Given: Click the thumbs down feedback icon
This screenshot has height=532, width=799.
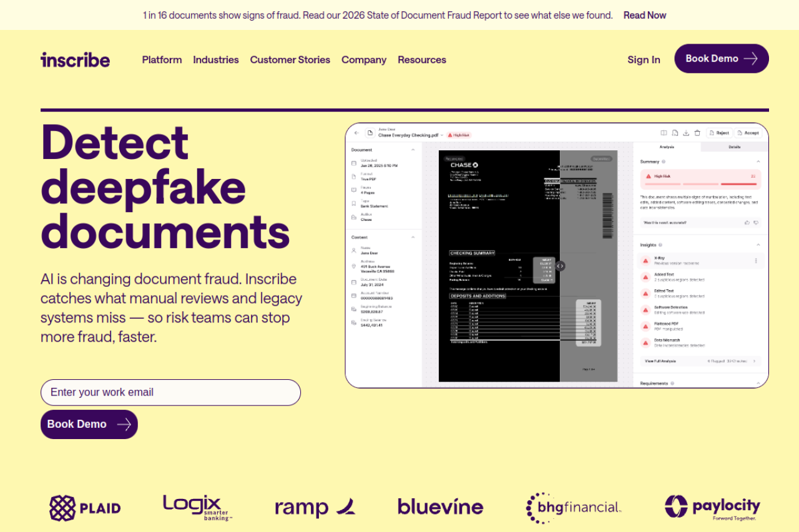Looking at the screenshot, I should (x=756, y=223).
